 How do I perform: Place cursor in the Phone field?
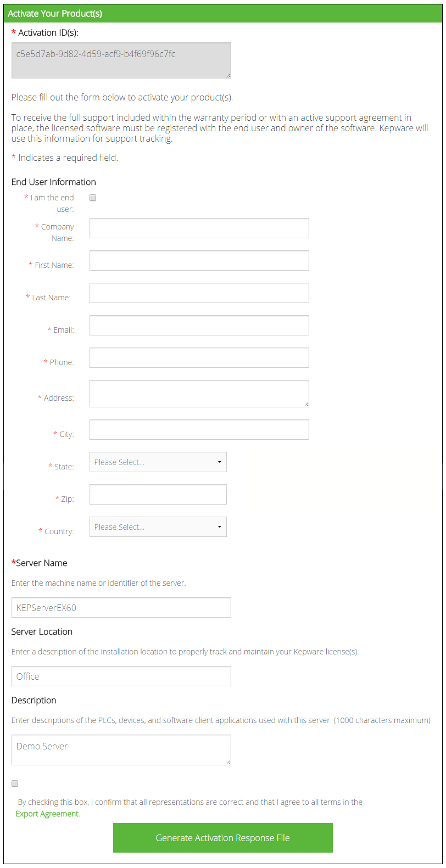pyautogui.click(x=199, y=358)
